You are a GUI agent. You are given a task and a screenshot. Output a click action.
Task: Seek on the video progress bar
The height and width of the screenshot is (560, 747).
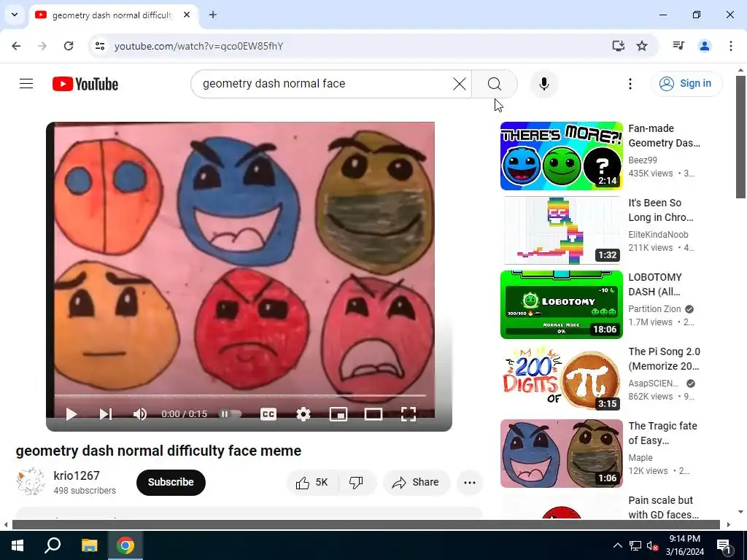click(x=239, y=396)
